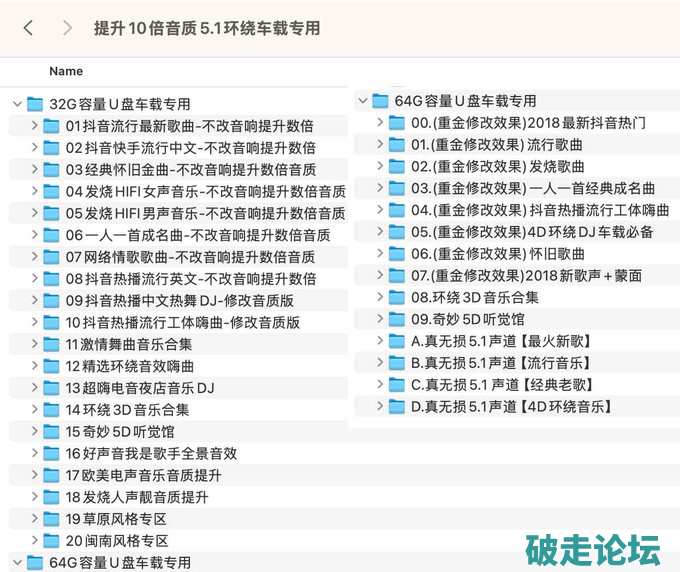This screenshot has width=680, height=572.
Task: Click folder icon of 01抖音流行最新歌曲
Action: click(51, 126)
